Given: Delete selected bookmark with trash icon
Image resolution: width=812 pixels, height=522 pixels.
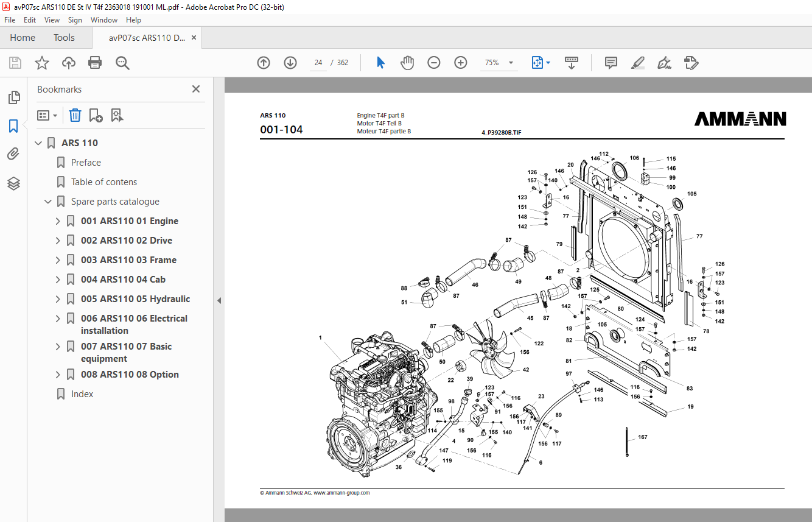Looking at the screenshot, I should pos(75,115).
